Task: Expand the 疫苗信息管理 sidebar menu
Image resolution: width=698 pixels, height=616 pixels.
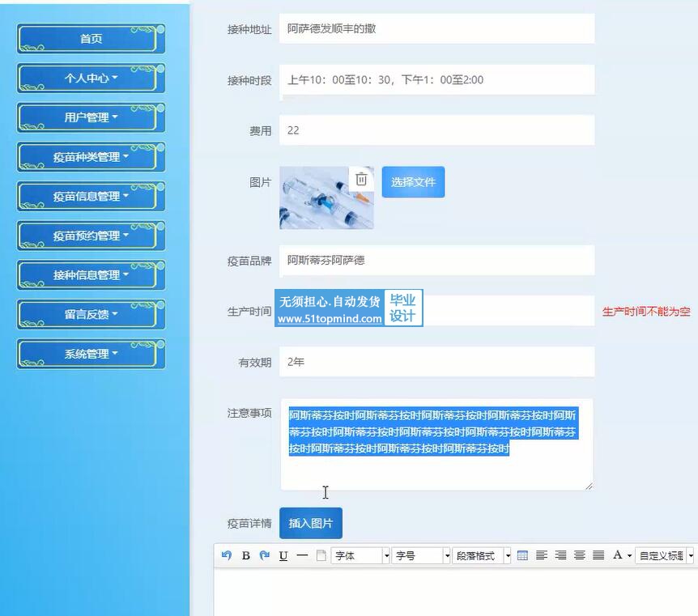Action: [x=92, y=196]
